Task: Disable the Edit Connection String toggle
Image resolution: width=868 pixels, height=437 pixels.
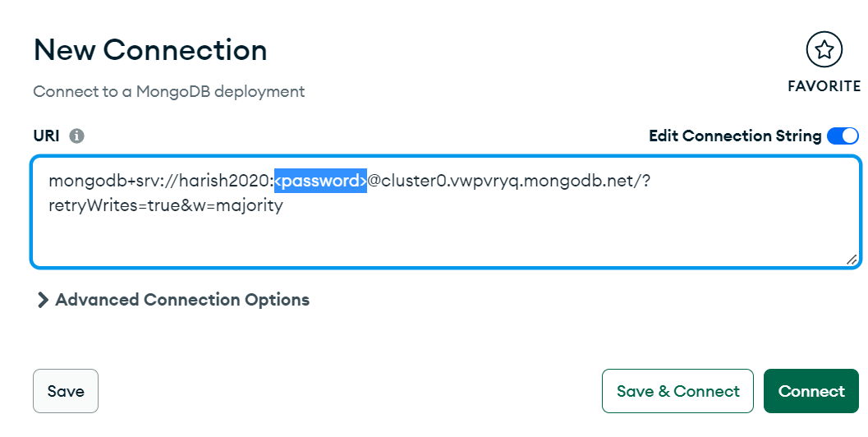Action: click(843, 136)
